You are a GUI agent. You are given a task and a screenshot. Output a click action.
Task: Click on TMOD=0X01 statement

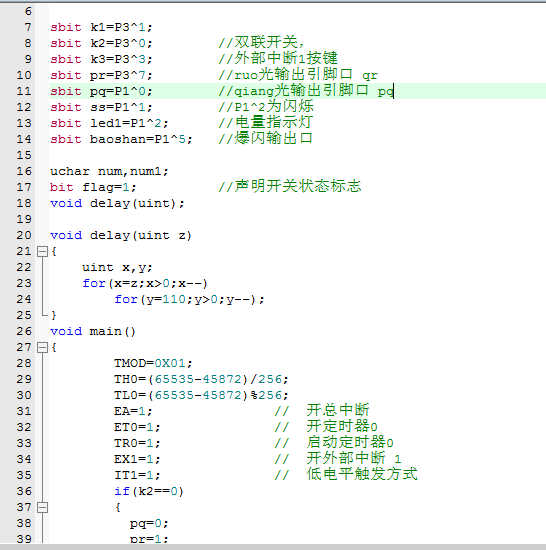(x=153, y=363)
